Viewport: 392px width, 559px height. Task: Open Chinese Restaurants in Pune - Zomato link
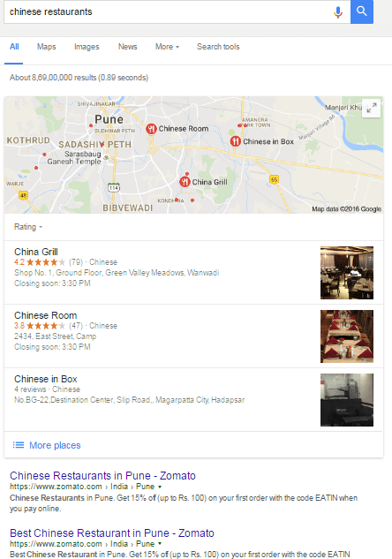(x=102, y=476)
